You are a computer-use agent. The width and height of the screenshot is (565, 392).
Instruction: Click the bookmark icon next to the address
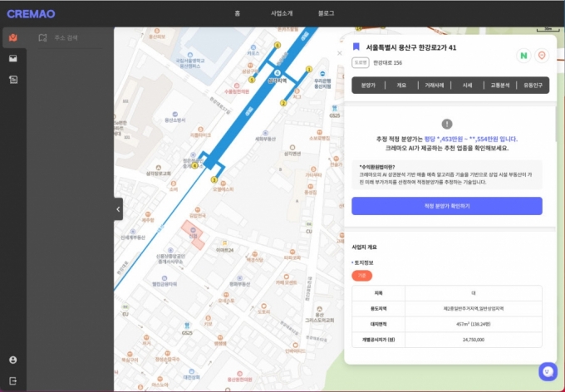356,47
